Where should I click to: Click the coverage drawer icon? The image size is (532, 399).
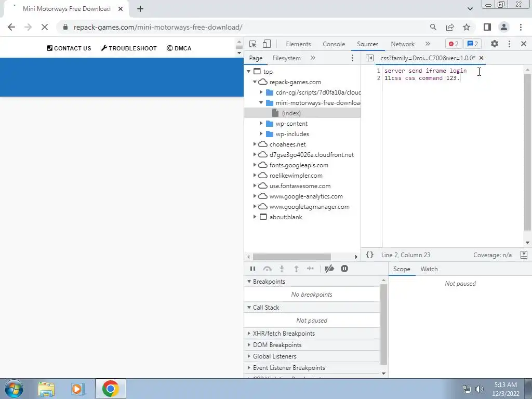click(524, 255)
